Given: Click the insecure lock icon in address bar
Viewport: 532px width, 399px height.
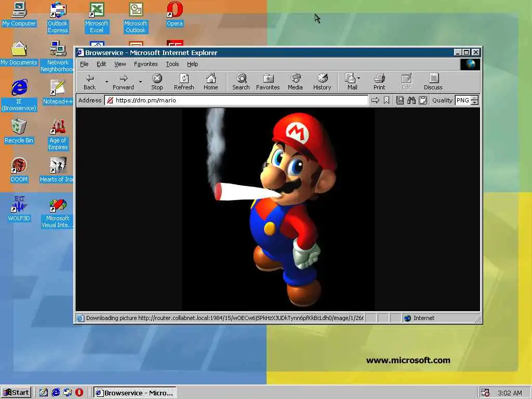Looking at the screenshot, I should point(110,100).
